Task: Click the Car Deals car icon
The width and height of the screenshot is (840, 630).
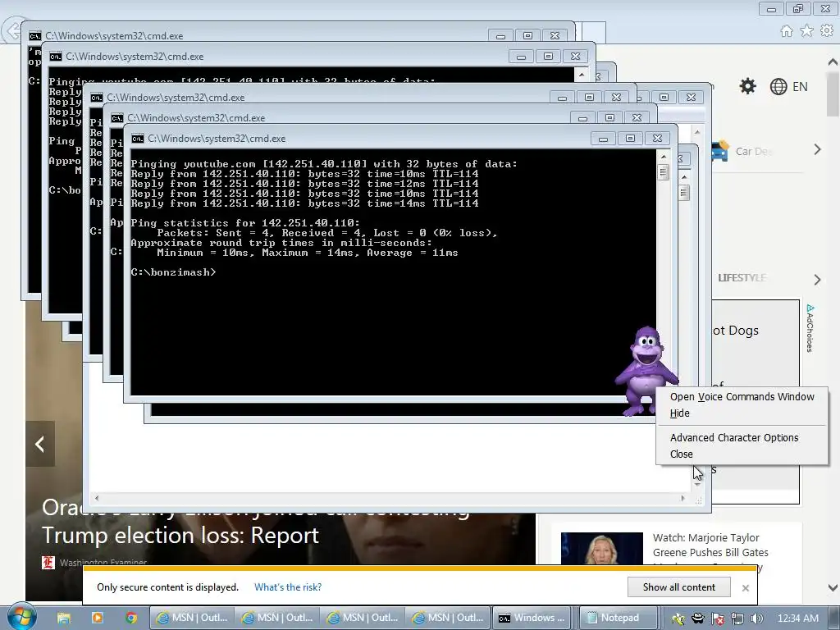Action: (720, 151)
